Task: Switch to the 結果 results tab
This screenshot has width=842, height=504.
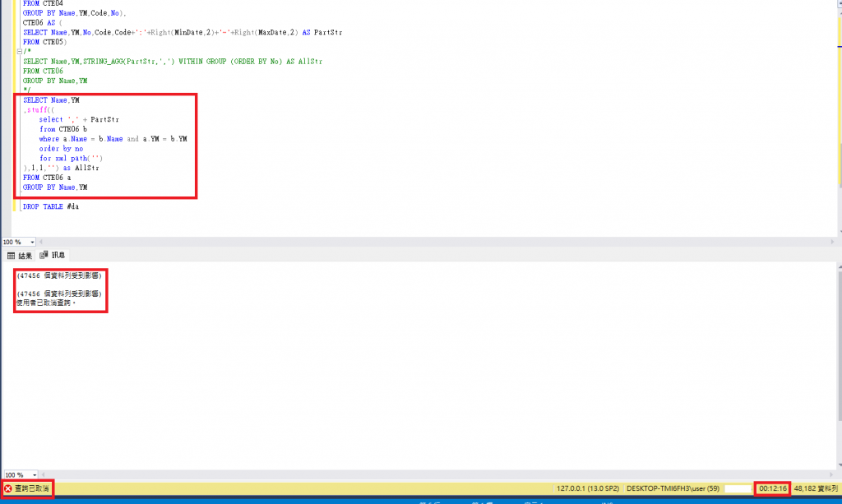Action: click(x=20, y=256)
